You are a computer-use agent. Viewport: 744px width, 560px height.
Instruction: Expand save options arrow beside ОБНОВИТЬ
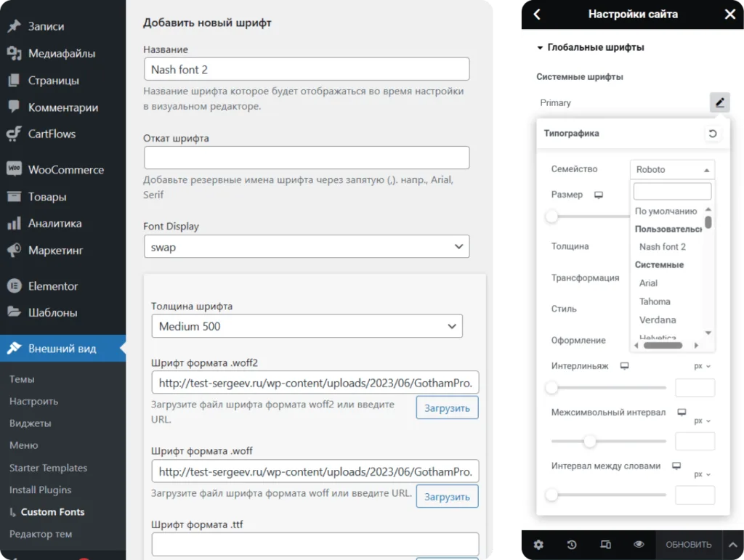[x=733, y=545]
